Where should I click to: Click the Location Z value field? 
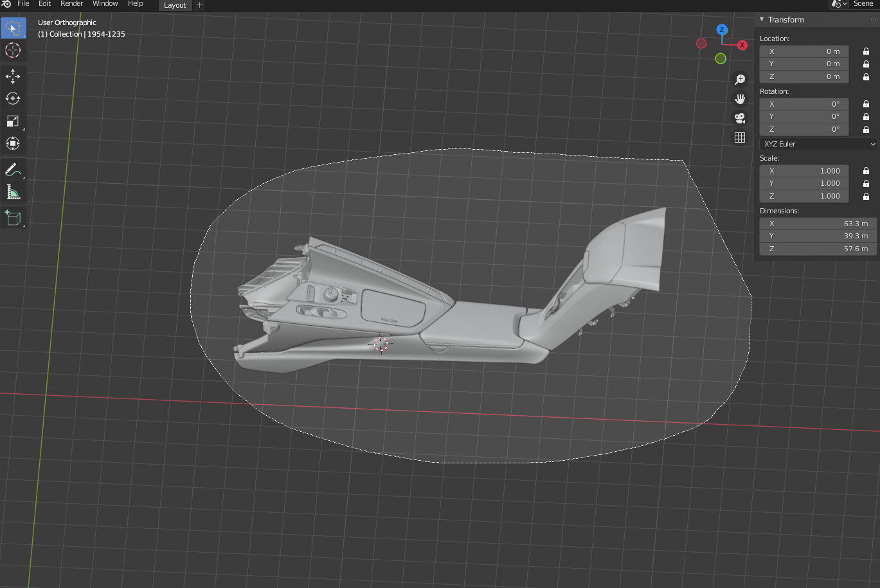[804, 76]
